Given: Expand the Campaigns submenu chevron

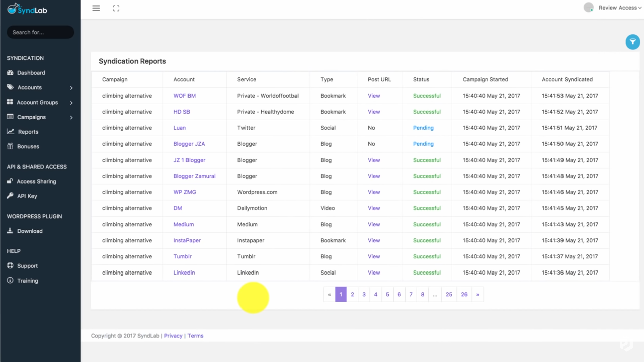Looking at the screenshot, I should pos(71,117).
